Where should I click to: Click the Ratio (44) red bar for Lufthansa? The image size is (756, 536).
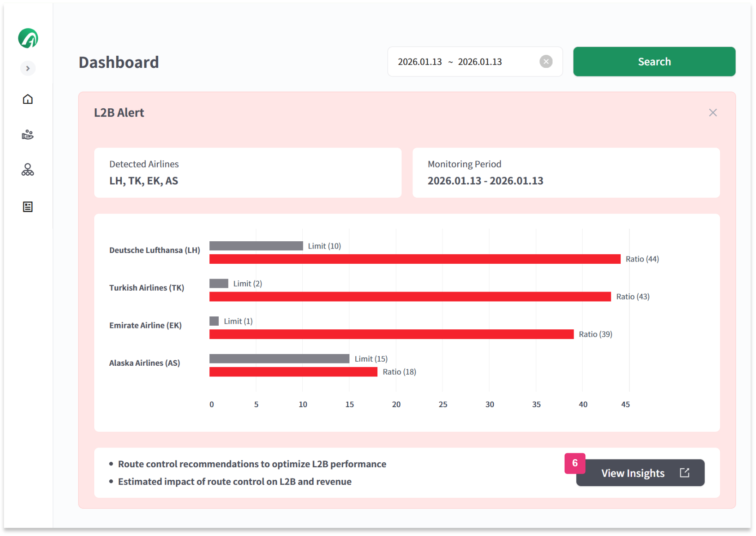click(x=413, y=259)
